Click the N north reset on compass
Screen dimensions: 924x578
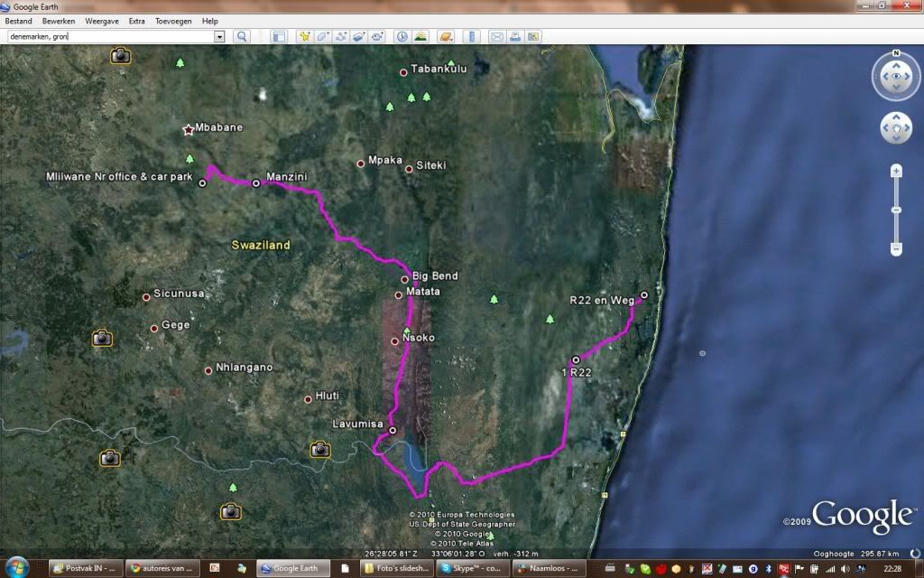pos(896,53)
